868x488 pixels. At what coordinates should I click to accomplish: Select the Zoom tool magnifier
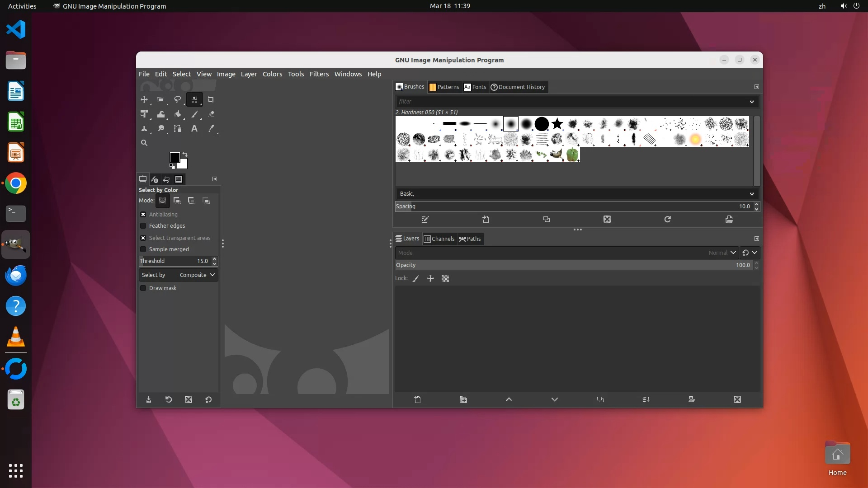(144, 143)
